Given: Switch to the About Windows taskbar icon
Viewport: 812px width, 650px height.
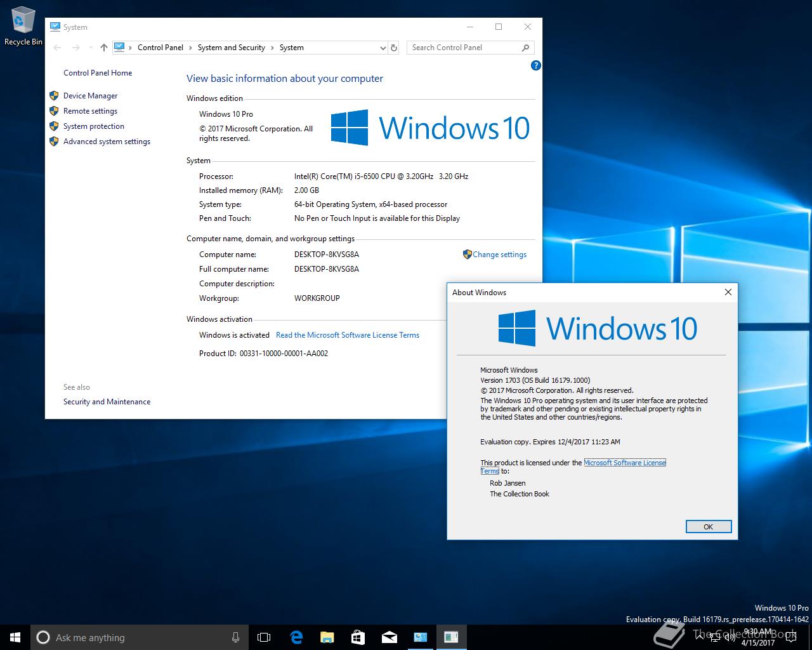Looking at the screenshot, I should point(451,637).
